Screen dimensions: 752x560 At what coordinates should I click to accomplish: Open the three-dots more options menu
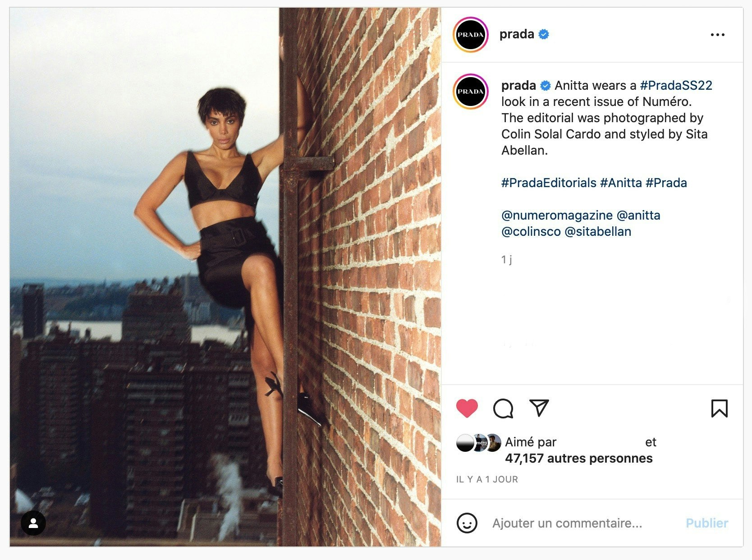[x=717, y=35]
